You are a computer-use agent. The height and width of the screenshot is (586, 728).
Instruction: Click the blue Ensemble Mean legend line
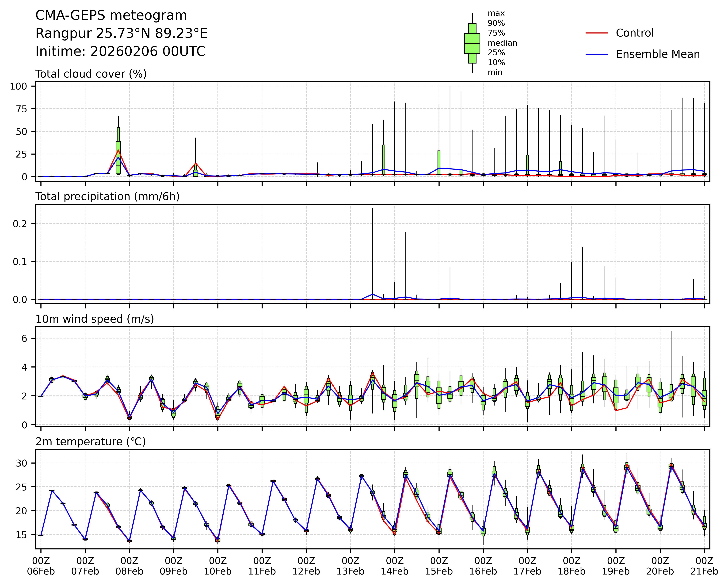tap(597, 54)
